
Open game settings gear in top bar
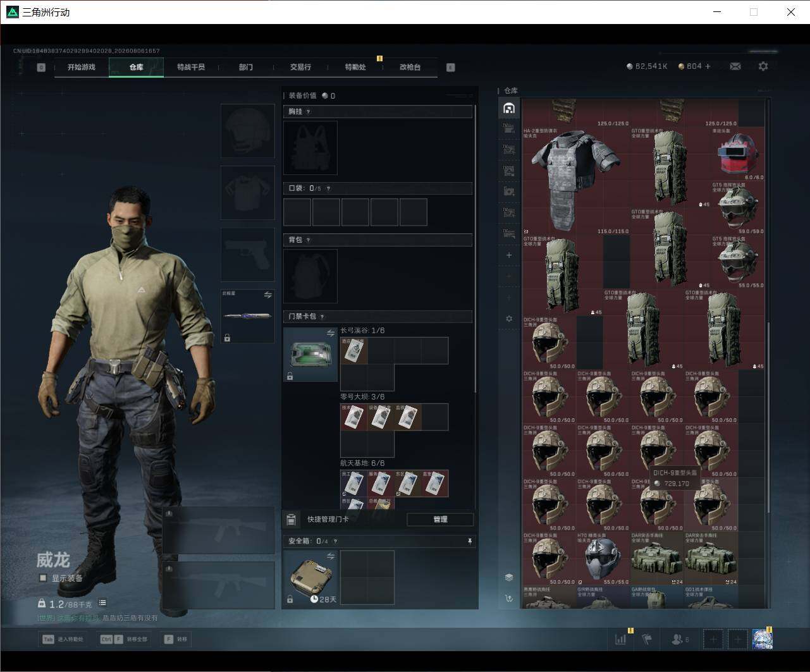[763, 66]
